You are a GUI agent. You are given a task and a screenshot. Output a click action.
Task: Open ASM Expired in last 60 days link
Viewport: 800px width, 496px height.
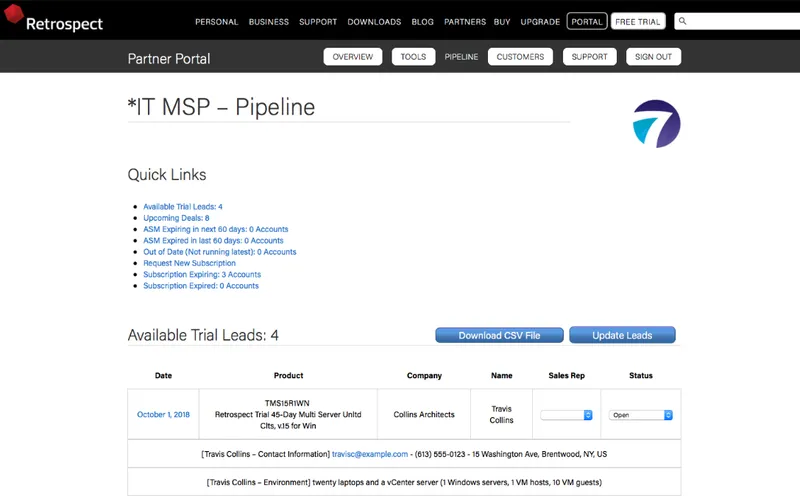pos(213,240)
